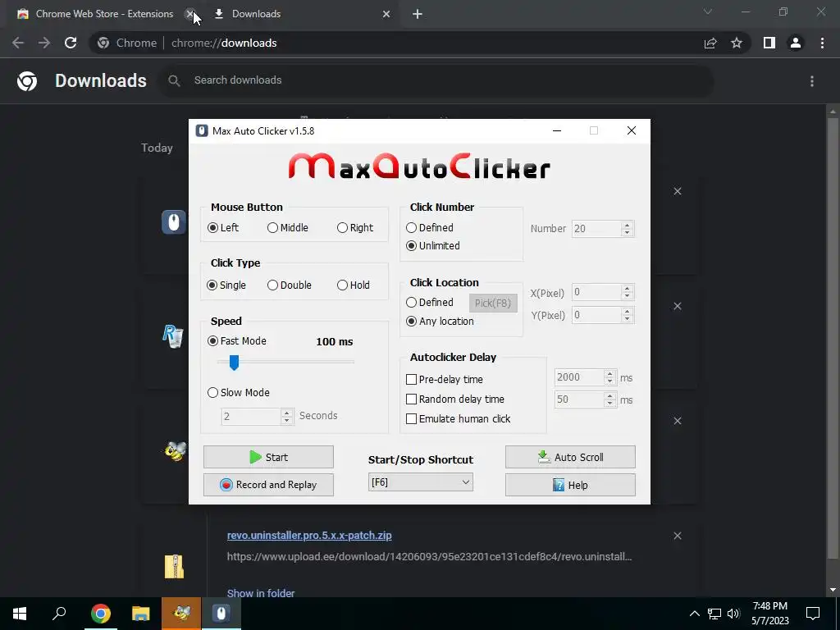This screenshot has height=630, width=840.
Task: Decrease the Y(Pixel) spinner value
Action: [627, 319]
